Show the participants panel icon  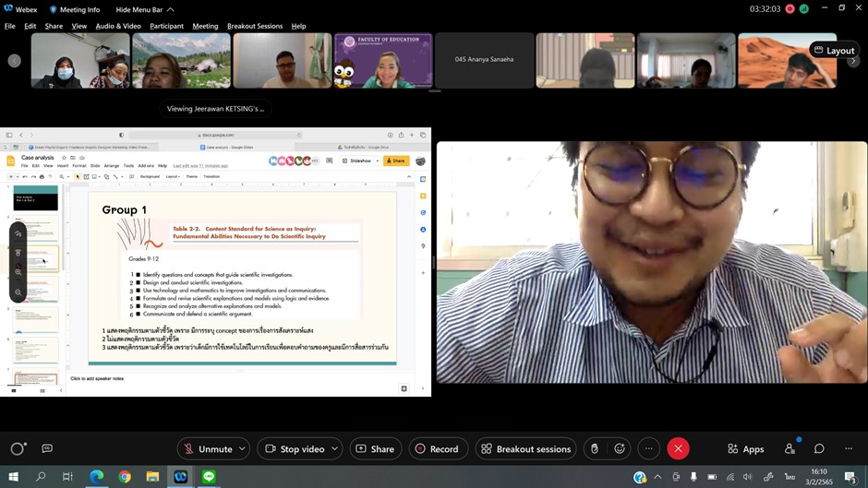(x=790, y=448)
